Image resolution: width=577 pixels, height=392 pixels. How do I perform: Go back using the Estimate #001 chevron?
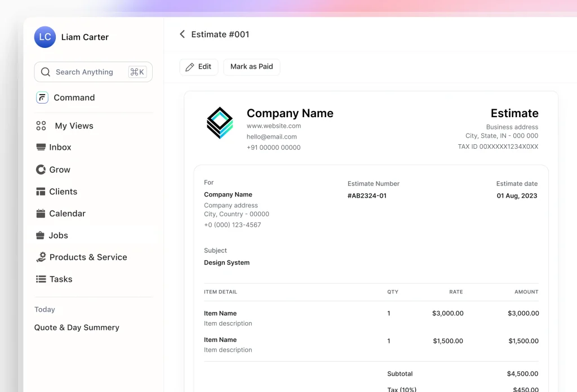(182, 34)
